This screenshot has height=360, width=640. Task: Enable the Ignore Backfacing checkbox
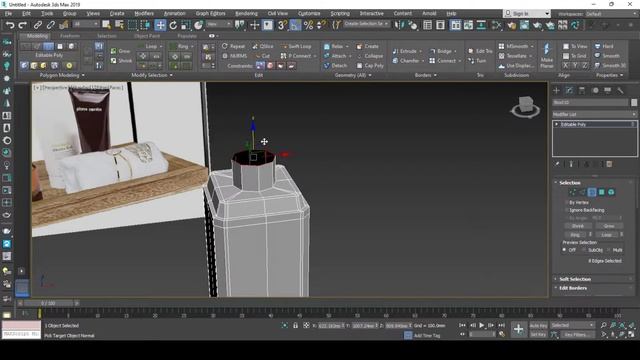(x=567, y=210)
